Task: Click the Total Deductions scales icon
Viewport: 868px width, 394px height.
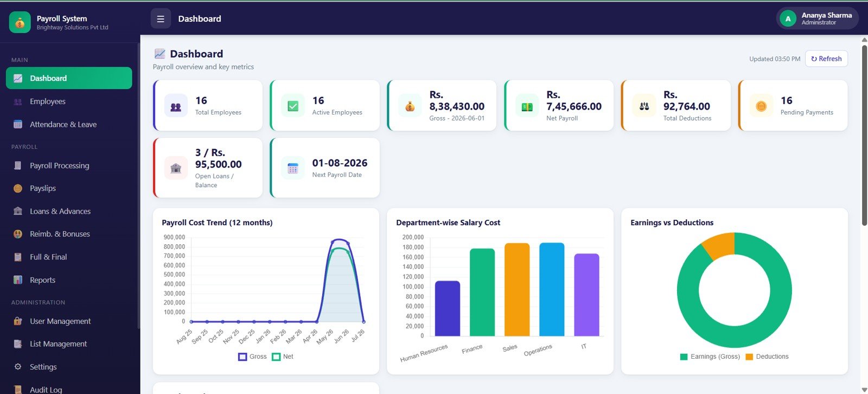Action: 644,106
